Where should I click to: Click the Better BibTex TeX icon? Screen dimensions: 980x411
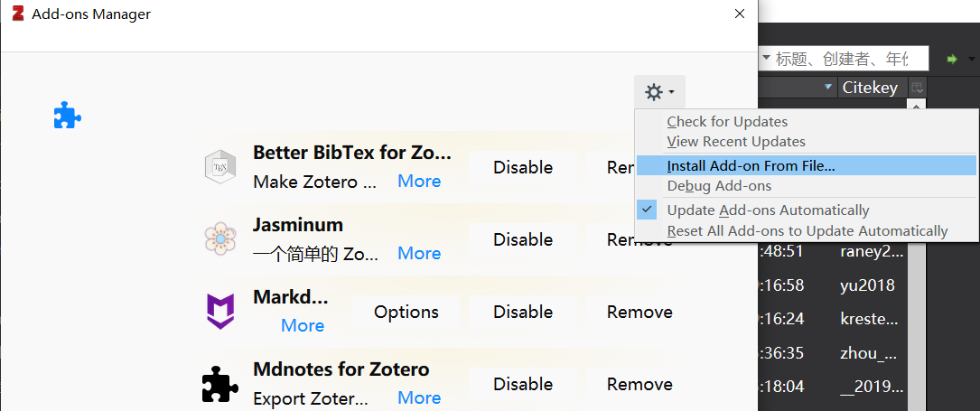pos(220,167)
